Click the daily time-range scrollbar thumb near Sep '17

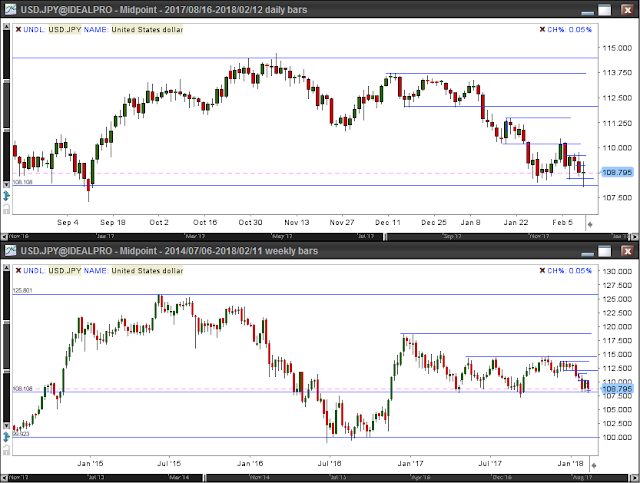[508, 236]
